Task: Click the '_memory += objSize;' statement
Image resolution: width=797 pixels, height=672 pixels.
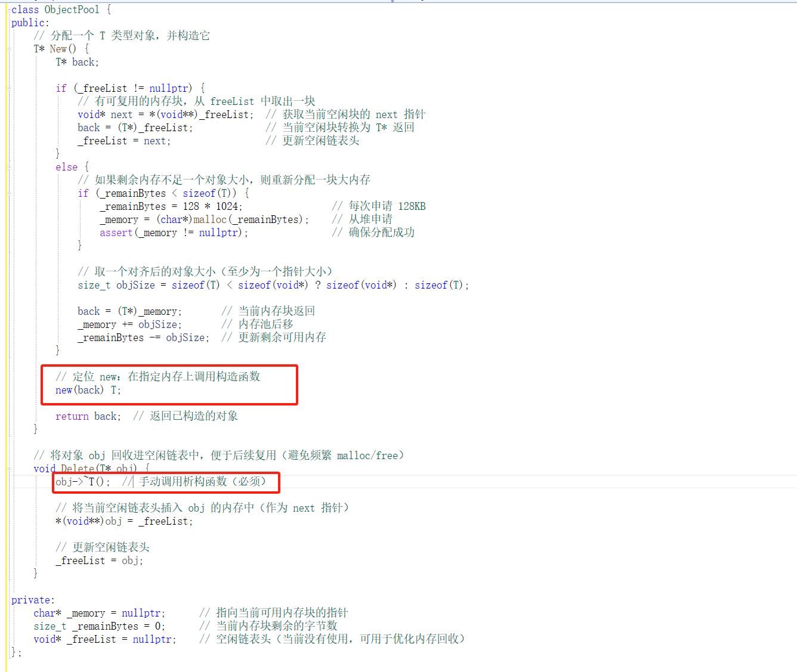Action: pos(130,324)
